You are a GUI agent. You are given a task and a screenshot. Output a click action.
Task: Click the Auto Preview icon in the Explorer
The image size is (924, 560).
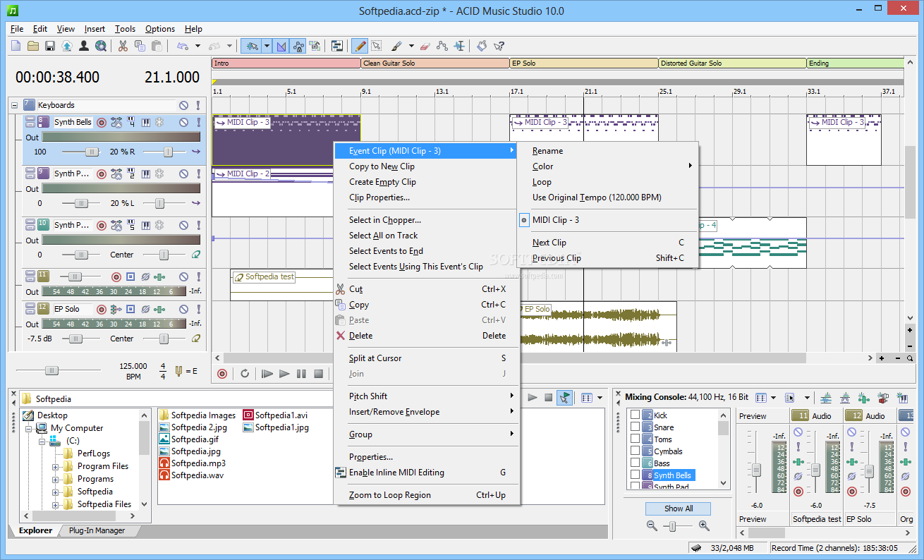click(x=564, y=398)
